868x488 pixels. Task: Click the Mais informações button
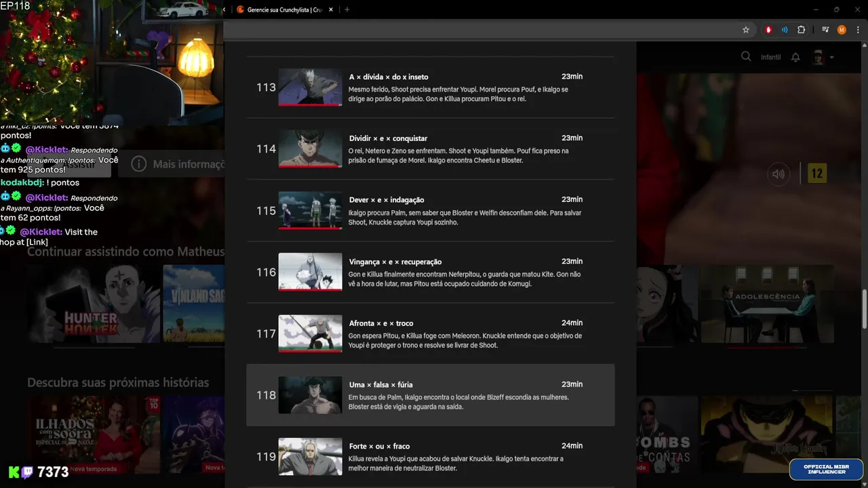(x=172, y=164)
